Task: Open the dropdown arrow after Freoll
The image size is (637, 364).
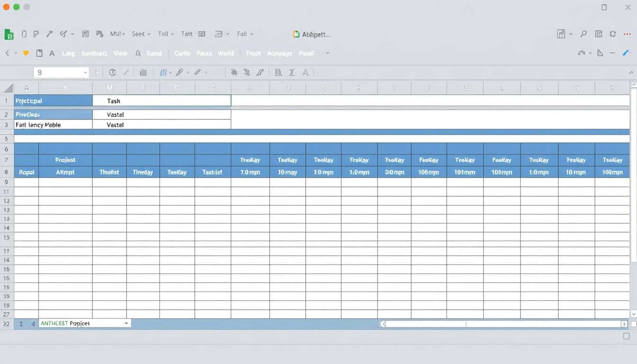Action: [x=327, y=53]
